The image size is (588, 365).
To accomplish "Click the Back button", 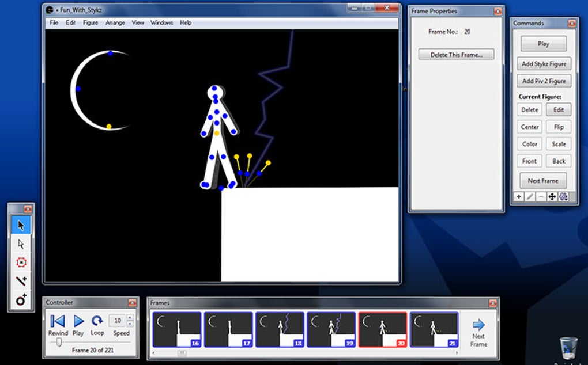I will click(x=559, y=161).
